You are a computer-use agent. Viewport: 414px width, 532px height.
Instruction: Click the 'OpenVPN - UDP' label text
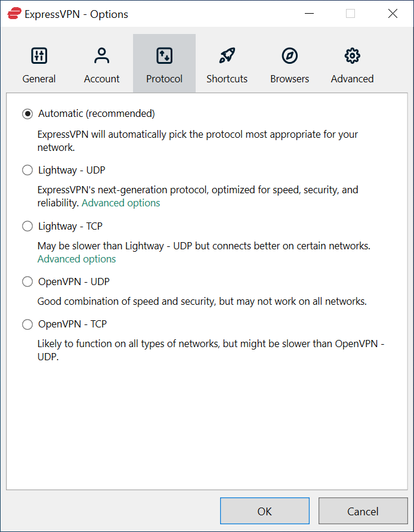[73, 282]
